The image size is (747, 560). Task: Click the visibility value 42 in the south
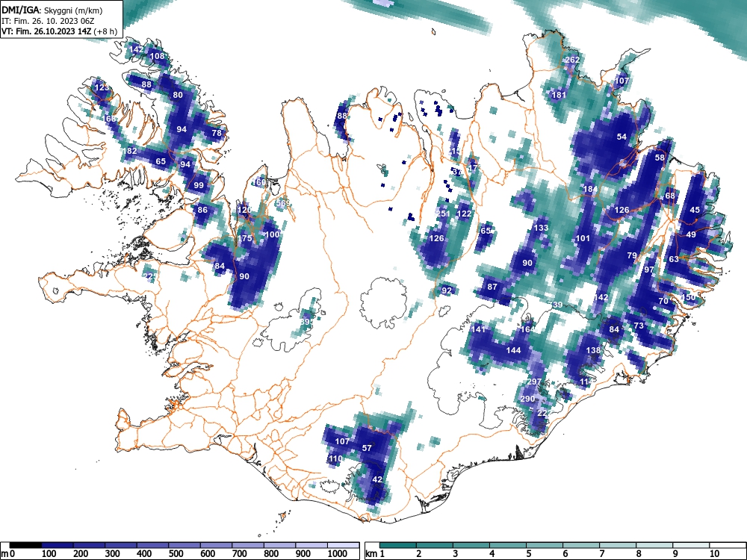coord(377,479)
